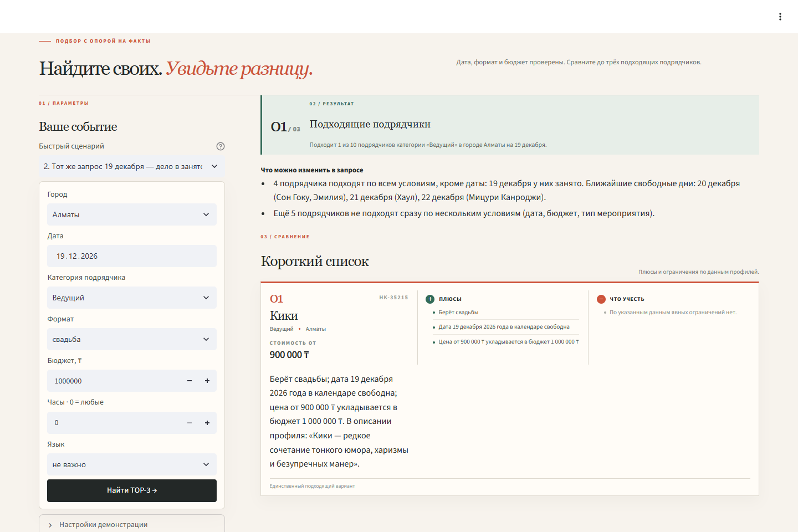This screenshot has height=532, width=798.
Task: Click the red minus icon beside Что учесть
Action: 601,299
